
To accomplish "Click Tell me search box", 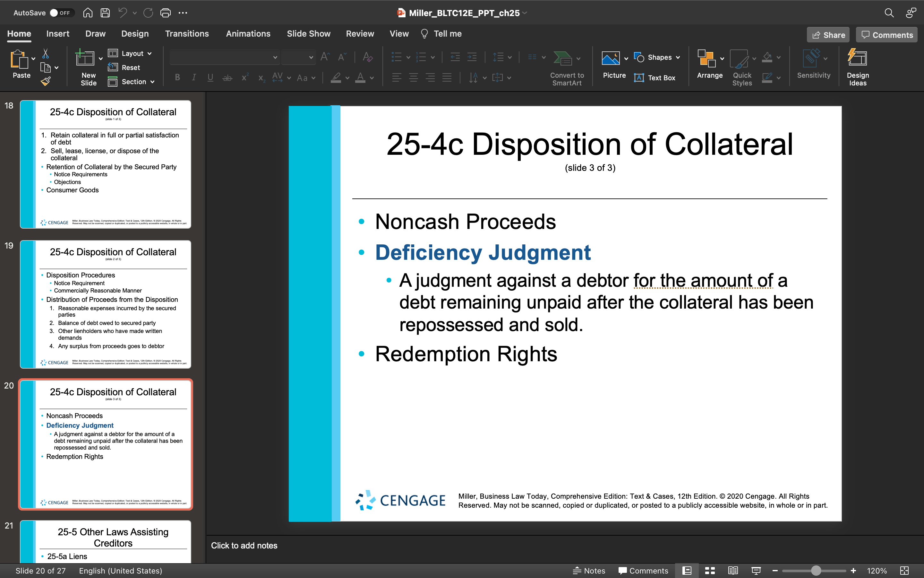I will (x=441, y=34).
